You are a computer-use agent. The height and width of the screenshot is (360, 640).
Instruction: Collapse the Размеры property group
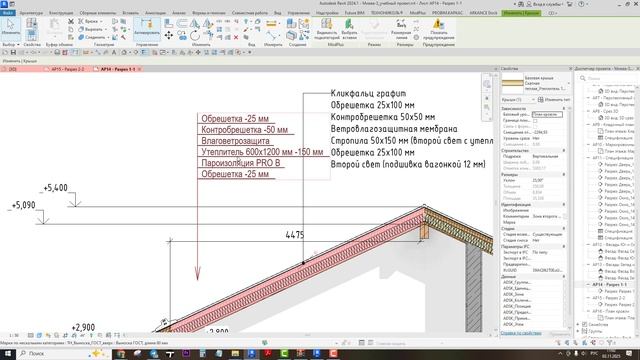[564, 175]
